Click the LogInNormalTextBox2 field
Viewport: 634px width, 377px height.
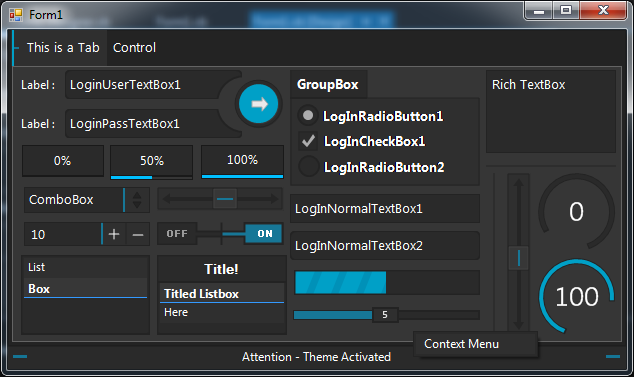(385, 246)
